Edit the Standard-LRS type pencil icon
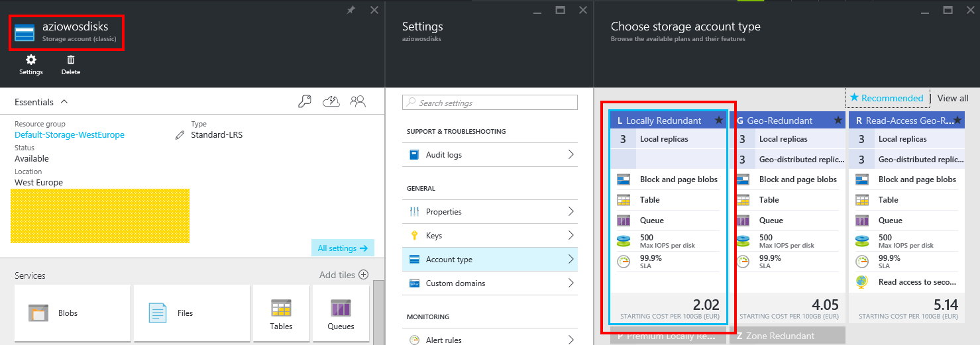Image resolution: width=980 pixels, height=345 pixels. [180, 134]
